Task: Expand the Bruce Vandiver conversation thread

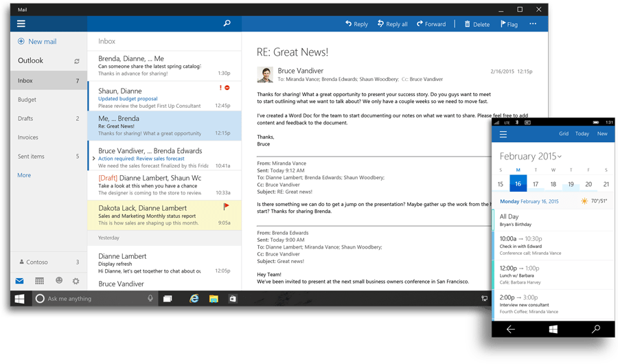Action: [94, 159]
